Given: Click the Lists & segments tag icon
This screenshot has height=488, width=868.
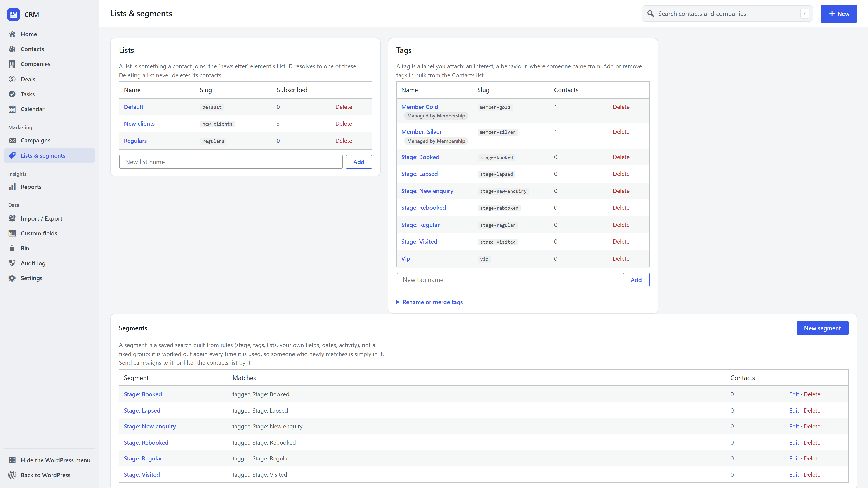Looking at the screenshot, I should coord(12,156).
